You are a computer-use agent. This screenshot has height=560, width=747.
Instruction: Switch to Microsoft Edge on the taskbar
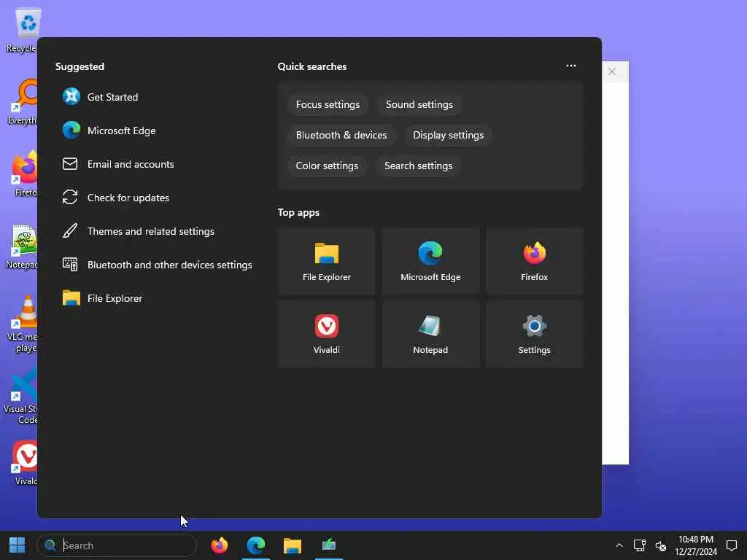coord(256,545)
